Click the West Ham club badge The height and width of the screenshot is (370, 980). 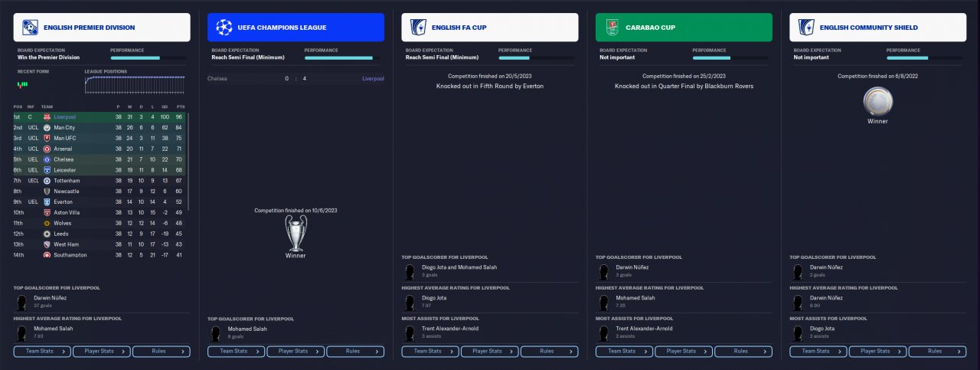pyautogui.click(x=47, y=244)
